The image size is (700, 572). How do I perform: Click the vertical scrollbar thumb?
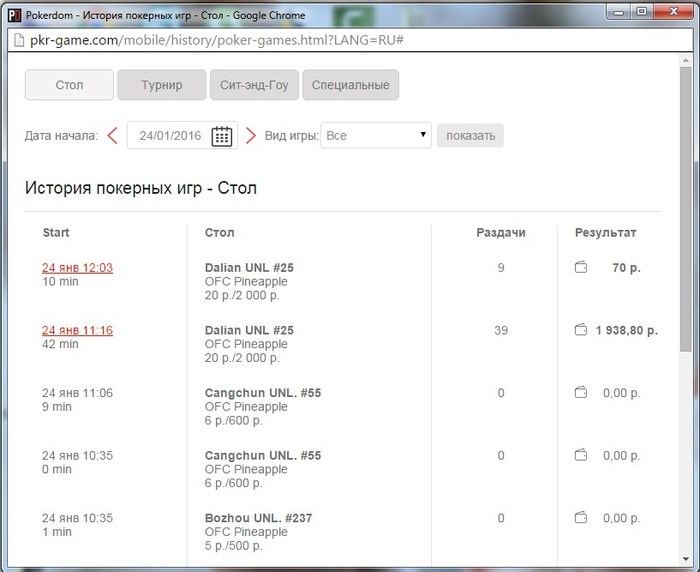(x=685, y=209)
